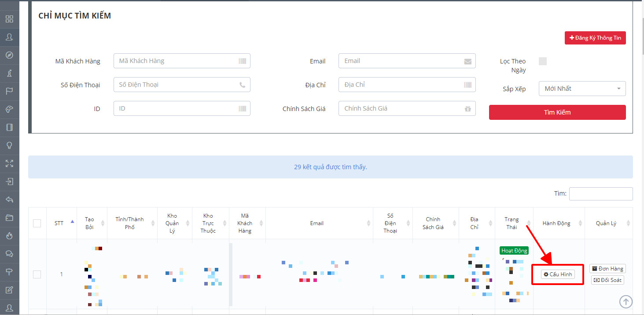Viewport: 644px width, 315px height.
Task: Toggle the Lọc Theo Ngày checkbox
Action: click(543, 61)
